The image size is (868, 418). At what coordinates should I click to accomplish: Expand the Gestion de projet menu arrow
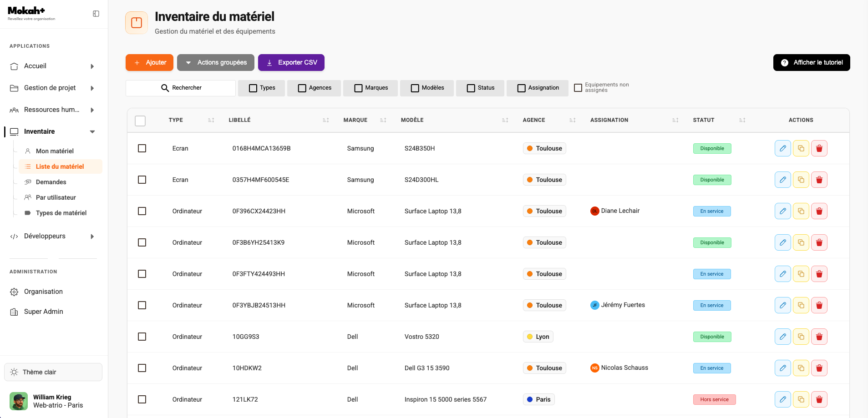[92, 88]
